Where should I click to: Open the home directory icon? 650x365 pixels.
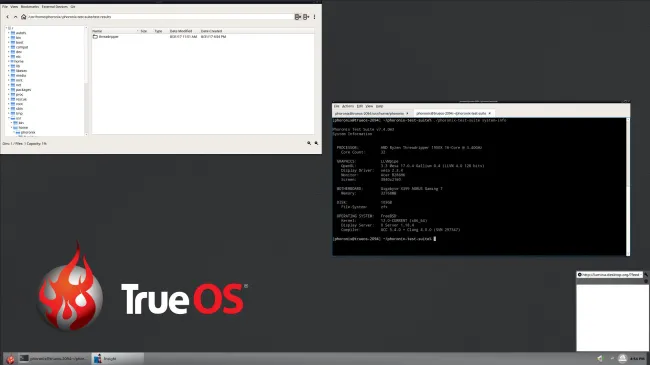pyautogui.click(x=24, y=17)
